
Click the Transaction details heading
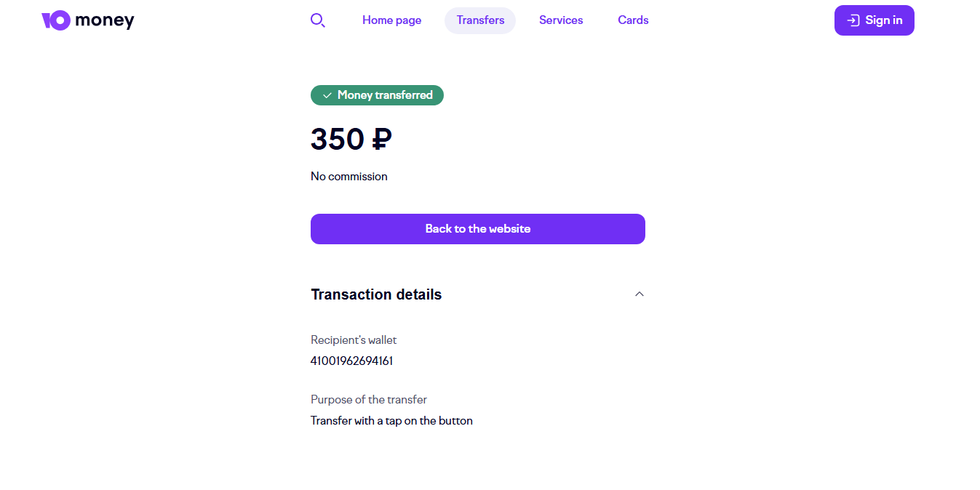(376, 294)
